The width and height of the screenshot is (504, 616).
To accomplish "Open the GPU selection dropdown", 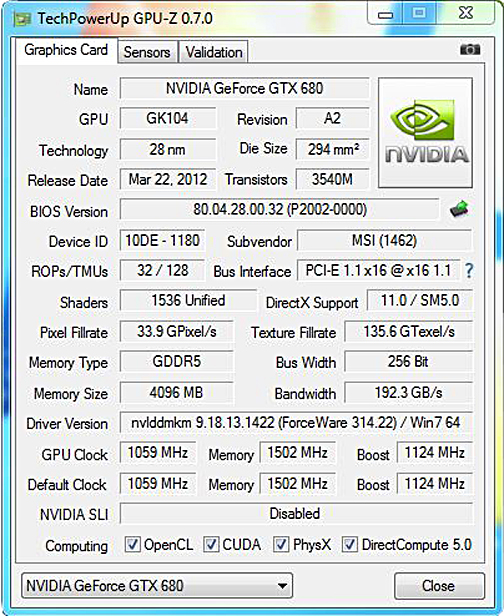I will pos(157,585).
